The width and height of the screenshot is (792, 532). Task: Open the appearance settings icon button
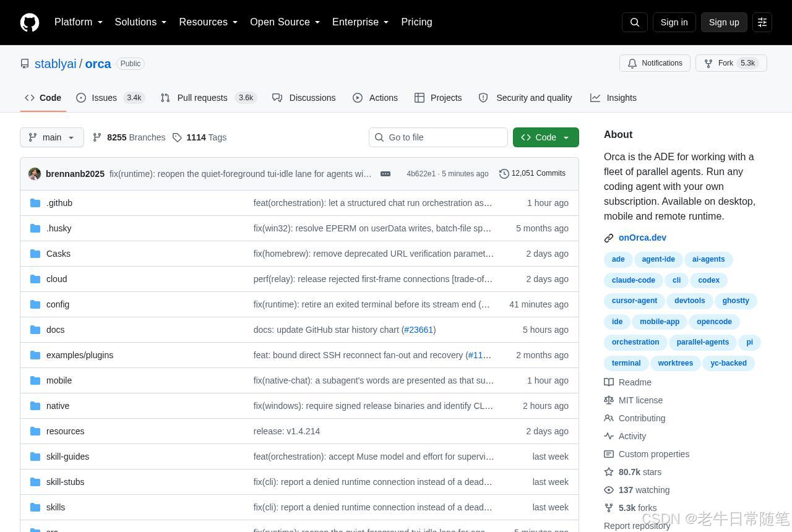[x=762, y=22]
